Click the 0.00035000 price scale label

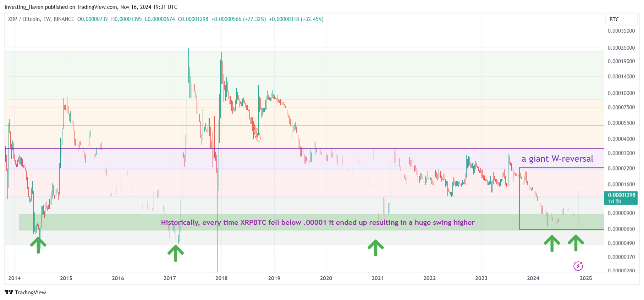[621, 31]
